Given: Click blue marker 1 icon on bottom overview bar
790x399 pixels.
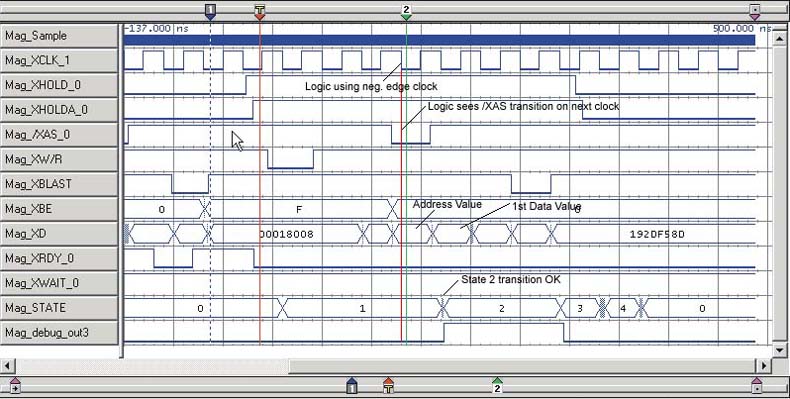Looking at the screenshot, I should [x=352, y=386].
